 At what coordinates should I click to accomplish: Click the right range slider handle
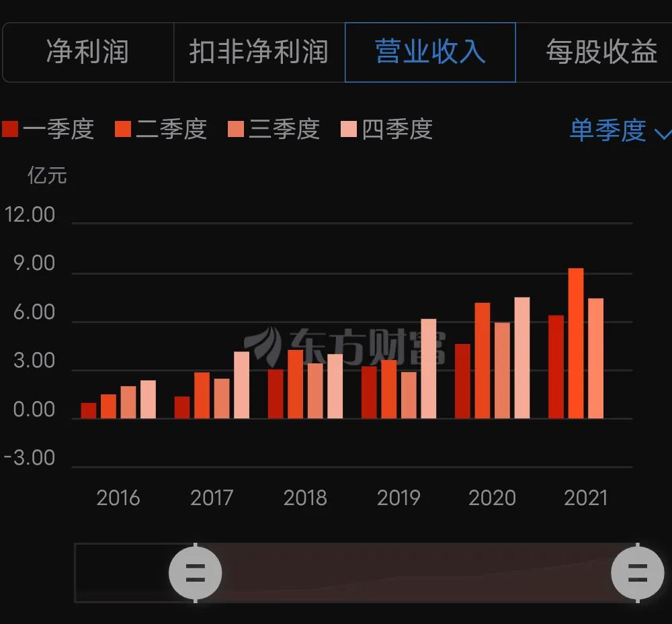[x=638, y=572]
